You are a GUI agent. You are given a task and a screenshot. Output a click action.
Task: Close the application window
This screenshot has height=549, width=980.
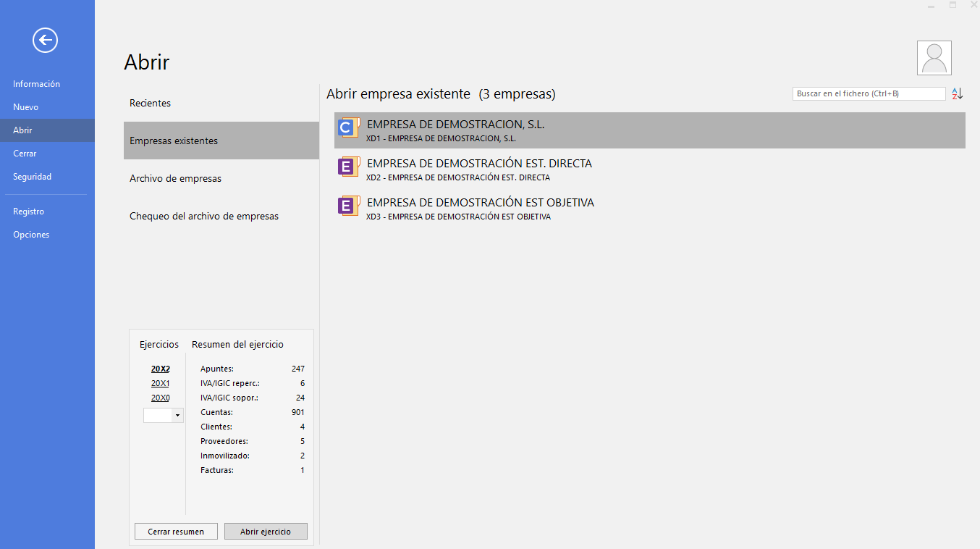(x=973, y=5)
